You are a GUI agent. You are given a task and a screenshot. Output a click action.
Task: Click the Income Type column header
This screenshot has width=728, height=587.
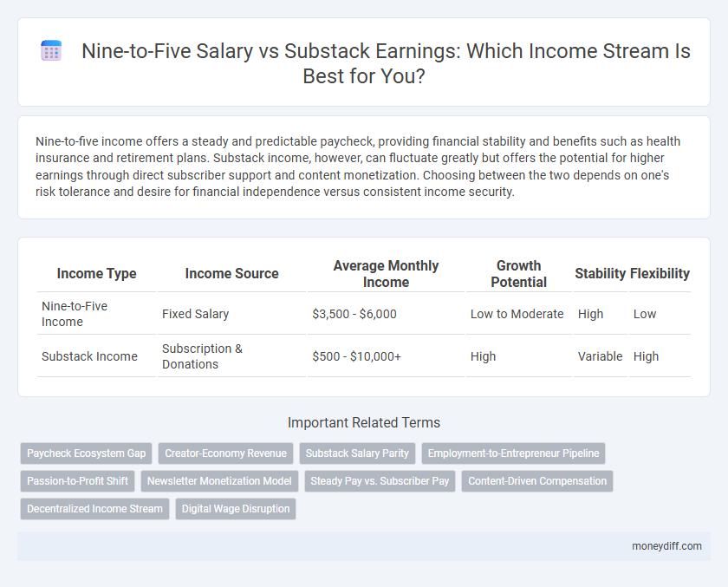tap(96, 273)
